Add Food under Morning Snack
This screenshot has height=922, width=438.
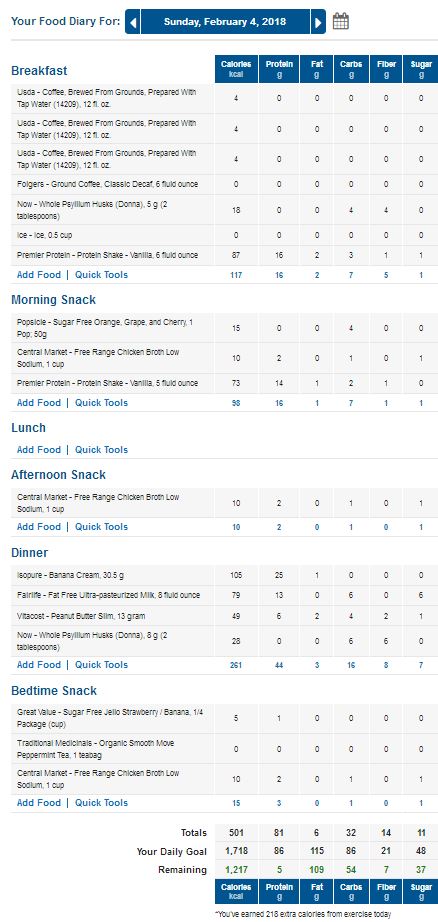point(39,403)
